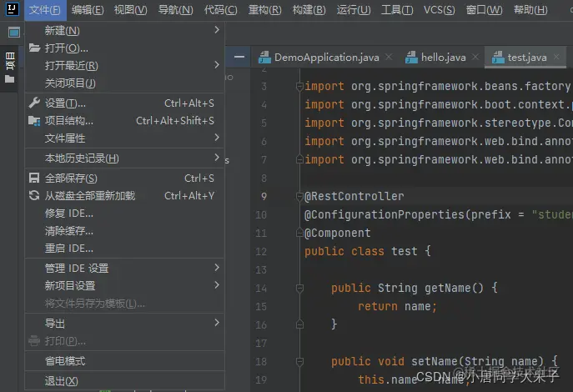
Task: Open the 项目 tool window sidebar button
Action: pyautogui.click(x=10, y=68)
